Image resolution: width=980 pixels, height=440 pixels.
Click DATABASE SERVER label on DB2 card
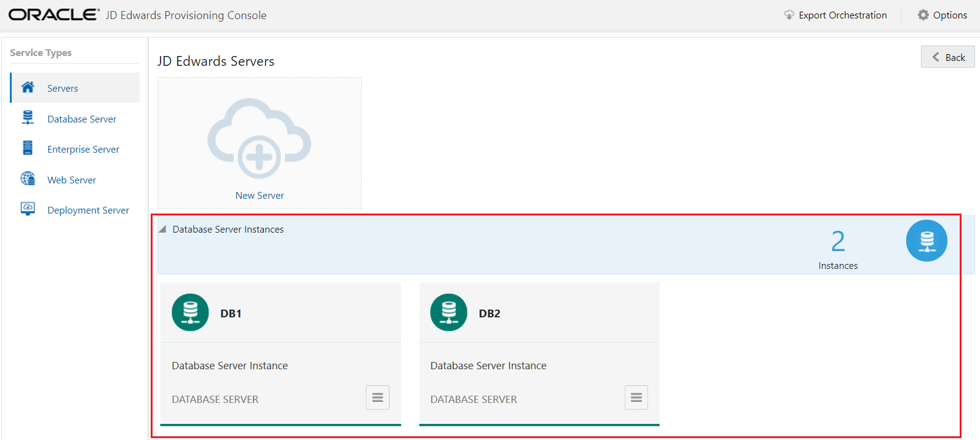(474, 399)
